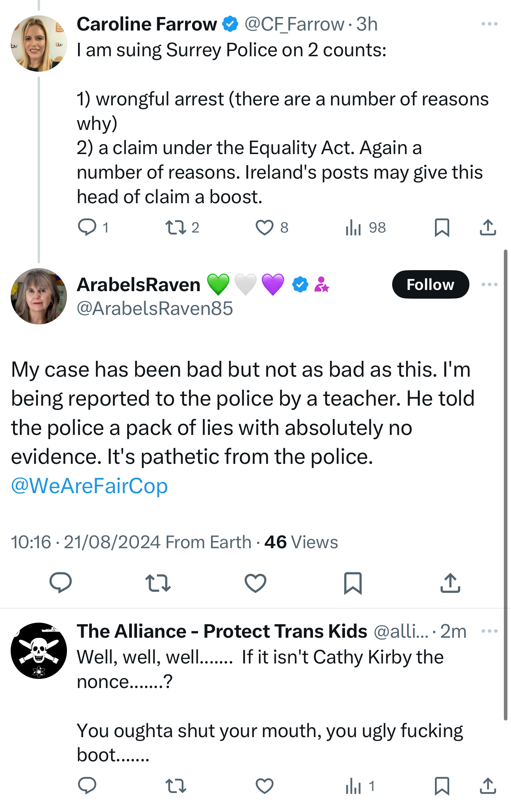Viewport: 511px width, 812px height.
Task: Bookmark Caroline Farrow's tweet
Action: pyautogui.click(x=442, y=227)
